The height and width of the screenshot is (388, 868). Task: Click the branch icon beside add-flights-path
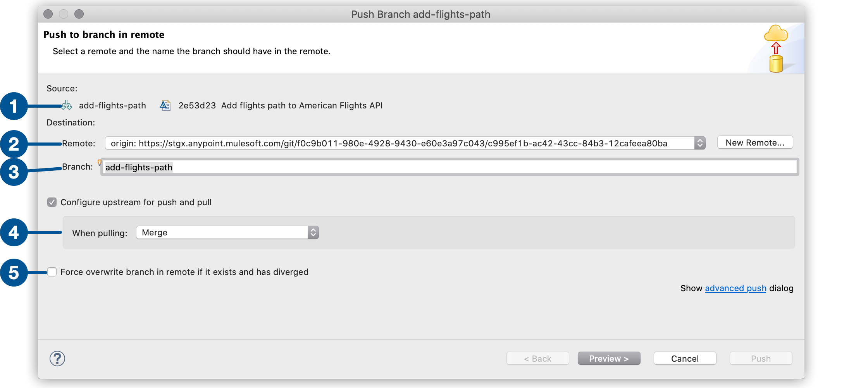tap(65, 105)
